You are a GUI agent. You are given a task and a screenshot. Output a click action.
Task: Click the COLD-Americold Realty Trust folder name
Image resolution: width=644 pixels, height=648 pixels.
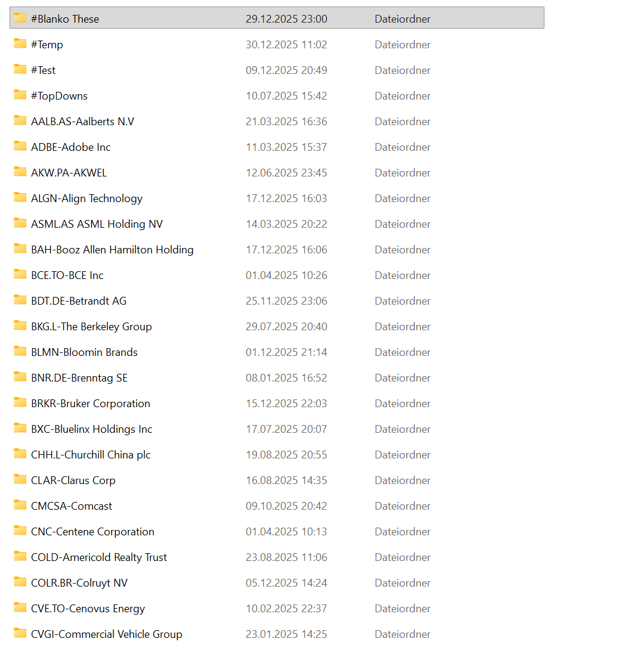point(99,557)
